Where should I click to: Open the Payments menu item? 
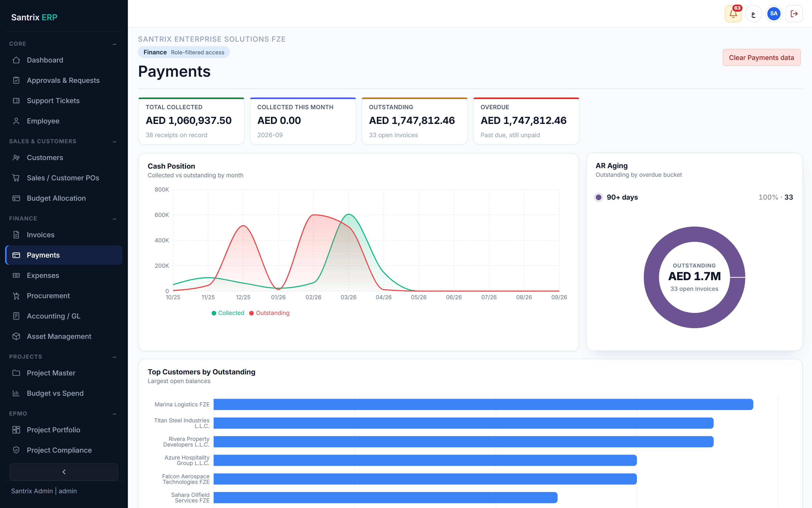tap(64, 255)
